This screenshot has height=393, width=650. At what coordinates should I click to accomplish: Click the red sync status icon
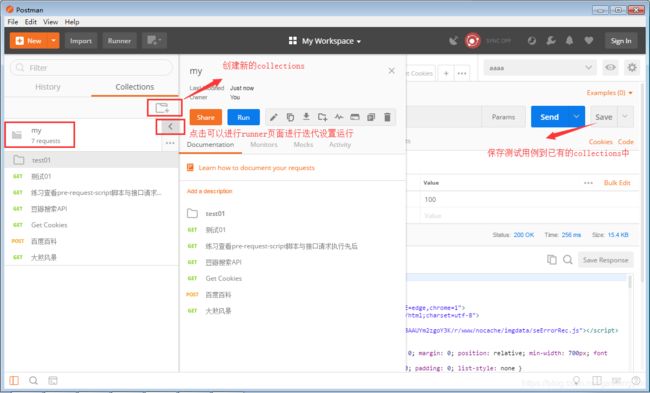click(x=472, y=41)
